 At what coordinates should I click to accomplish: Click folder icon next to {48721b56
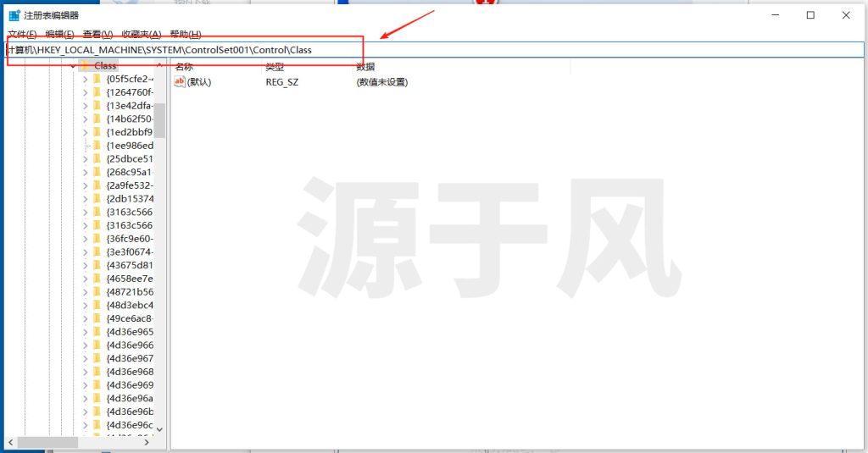pos(97,291)
